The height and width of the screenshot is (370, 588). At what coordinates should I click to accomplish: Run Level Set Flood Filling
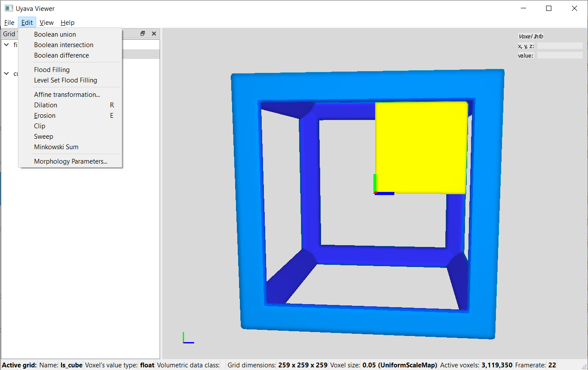pos(65,80)
